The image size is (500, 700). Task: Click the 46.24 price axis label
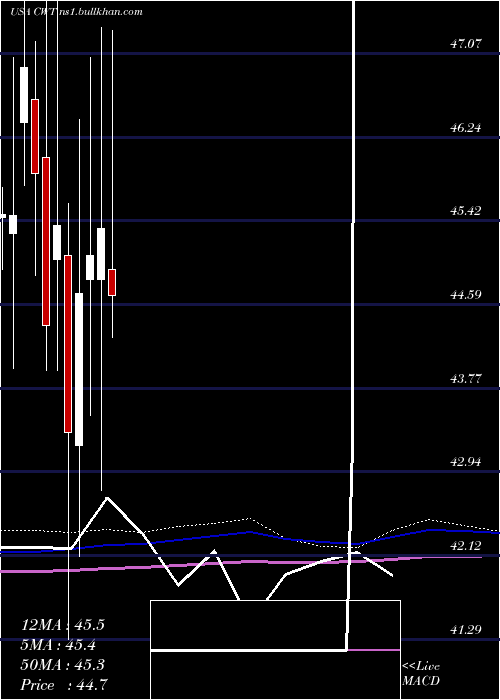click(466, 128)
